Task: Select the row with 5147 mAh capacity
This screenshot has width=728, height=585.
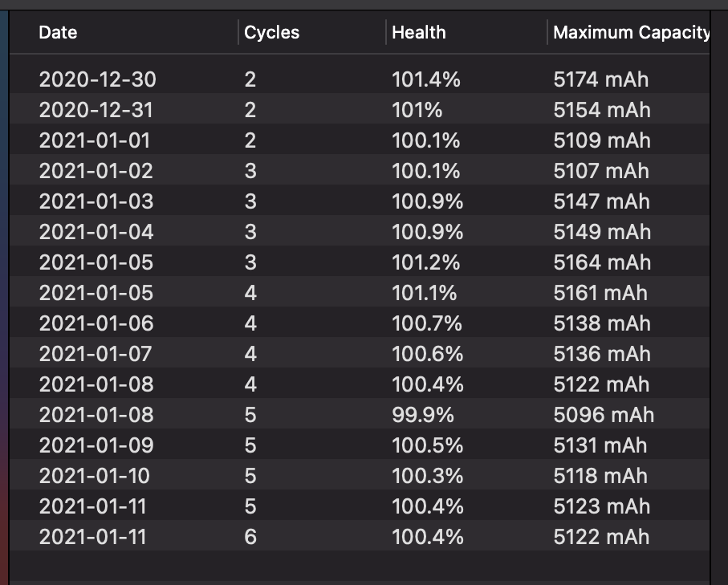Action: pyautogui.click(x=601, y=201)
